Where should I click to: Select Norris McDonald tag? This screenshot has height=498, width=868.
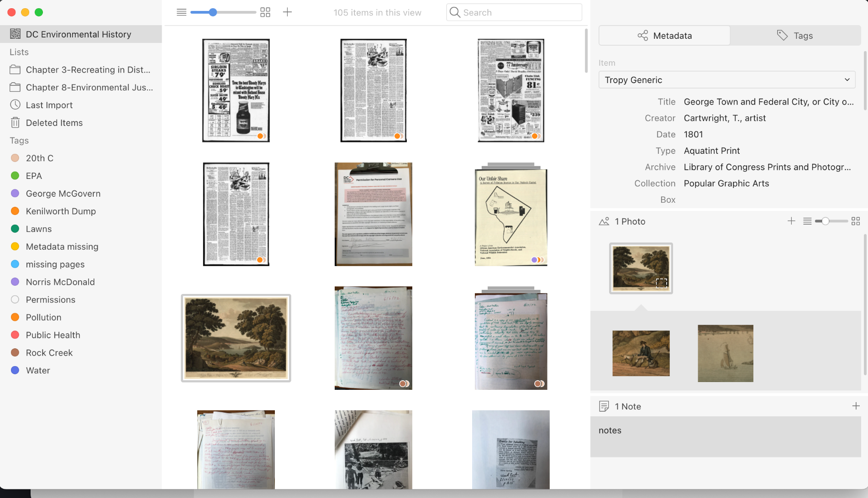tap(81, 282)
